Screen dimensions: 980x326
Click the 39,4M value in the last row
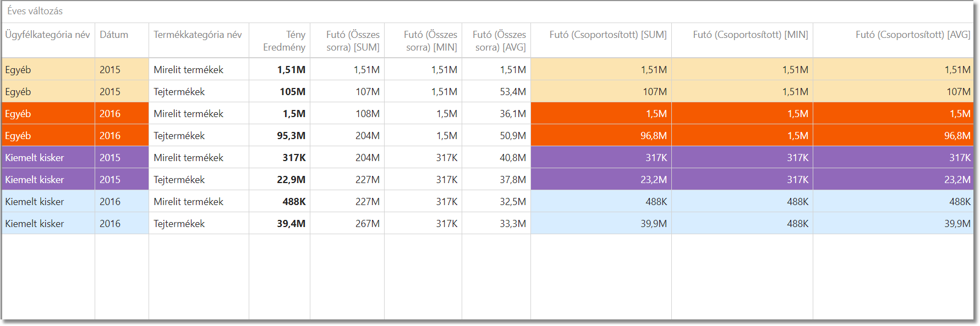291,224
